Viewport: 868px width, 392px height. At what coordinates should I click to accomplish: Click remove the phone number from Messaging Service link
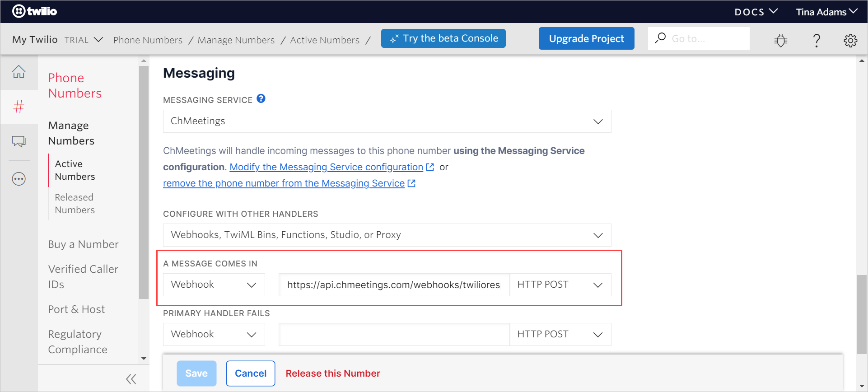[284, 183]
